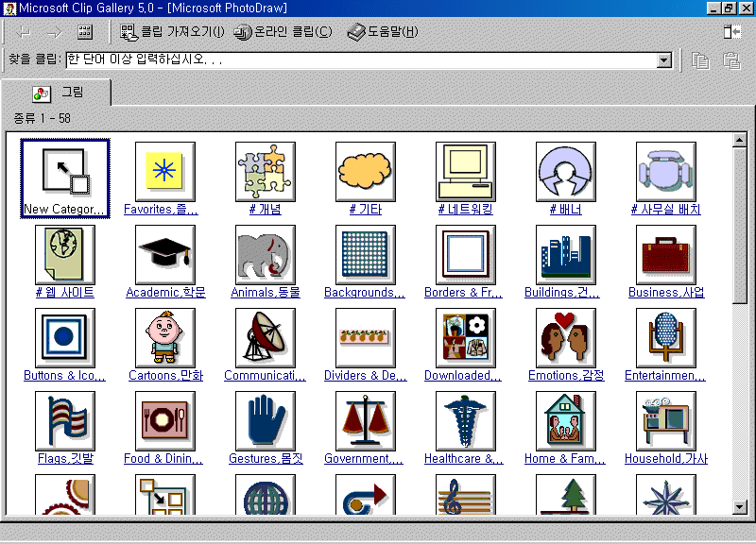
Task: Click the vertical scrollbar thumb
Action: (x=740, y=226)
